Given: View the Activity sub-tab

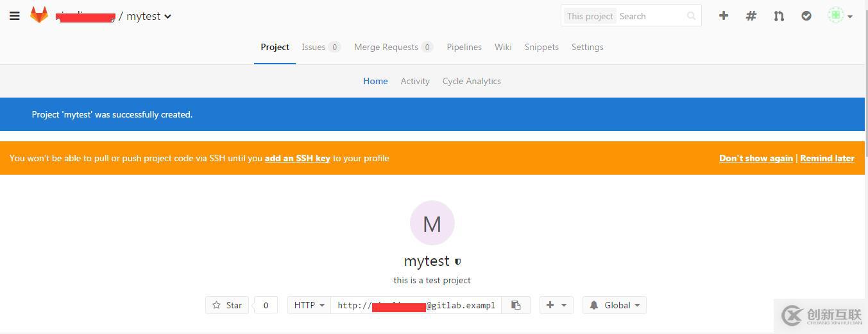Looking at the screenshot, I should click(x=415, y=81).
